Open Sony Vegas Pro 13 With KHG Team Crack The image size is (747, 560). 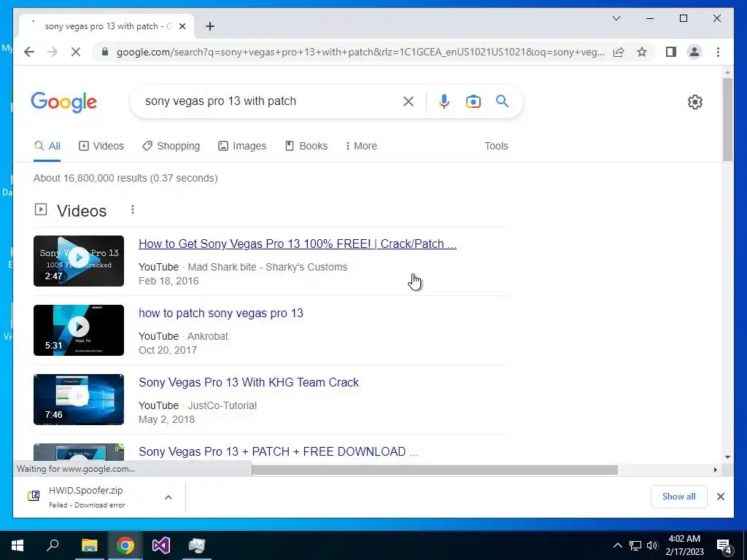(249, 382)
